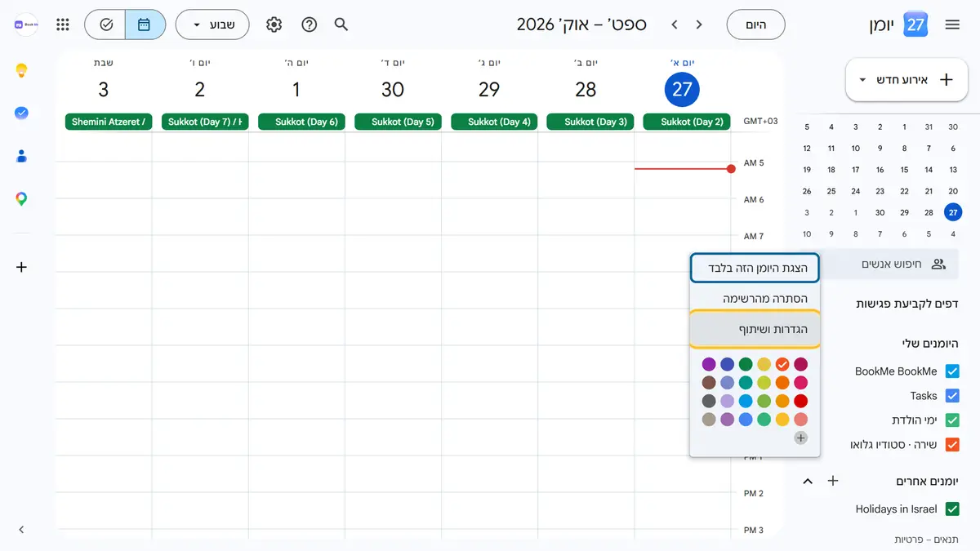Open the שבוע view dropdown
The height and width of the screenshot is (551, 980).
pyautogui.click(x=213, y=24)
